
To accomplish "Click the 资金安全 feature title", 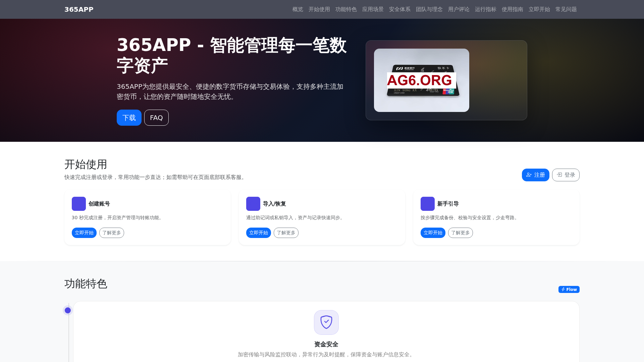I will (326, 344).
